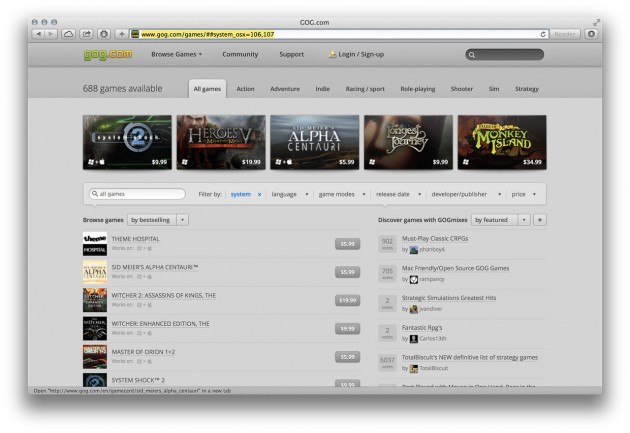Open Mac Friendly/Open Source GOG Games mix
The image size is (630, 433).
(x=455, y=268)
